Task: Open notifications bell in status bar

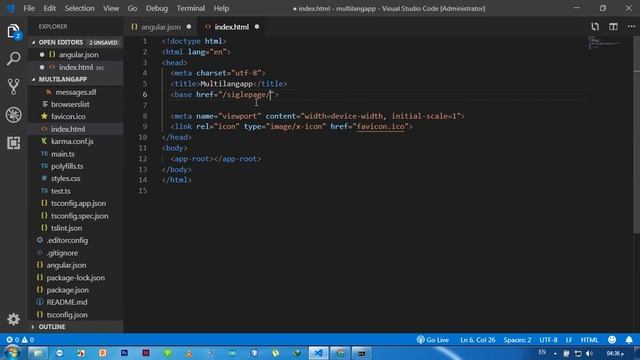Action: (x=629, y=340)
